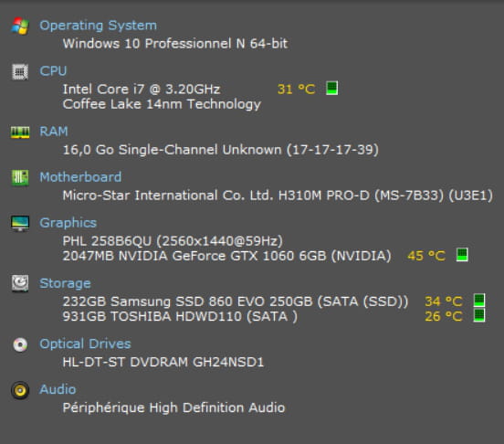Click the GPU temperature indicator beside 45 °C

(462, 255)
